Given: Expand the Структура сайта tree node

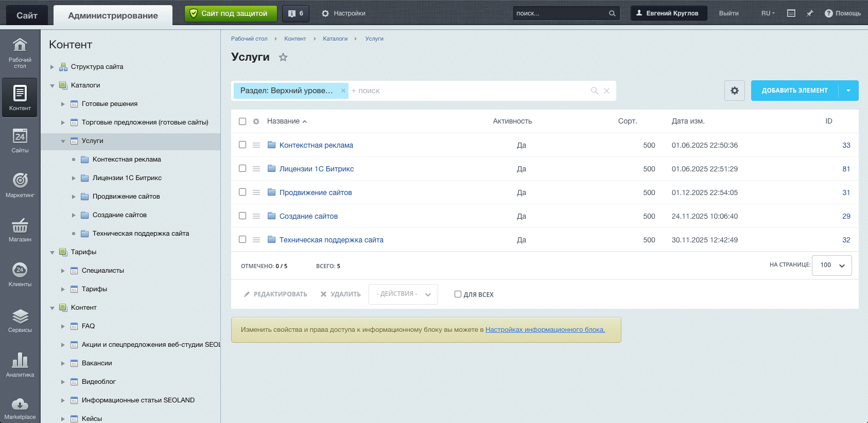Looking at the screenshot, I should coord(52,67).
